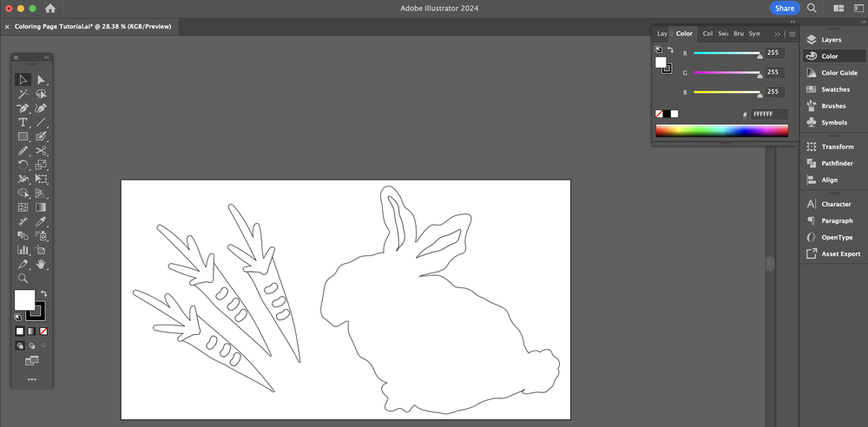
Task: Open the Character panel from dock
Action: click(x=833, y=204)
